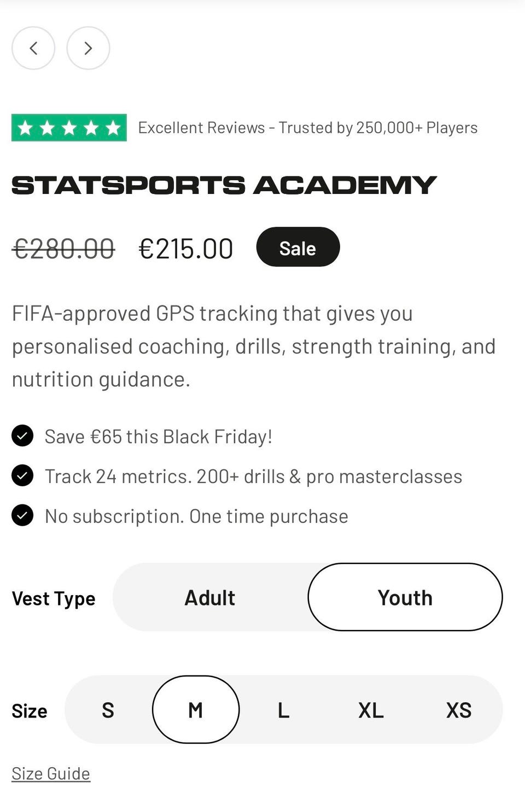Click the next image arrow button
Image resolution: width=525 pixels, height=812 pixels.
(x=88, y=48)
